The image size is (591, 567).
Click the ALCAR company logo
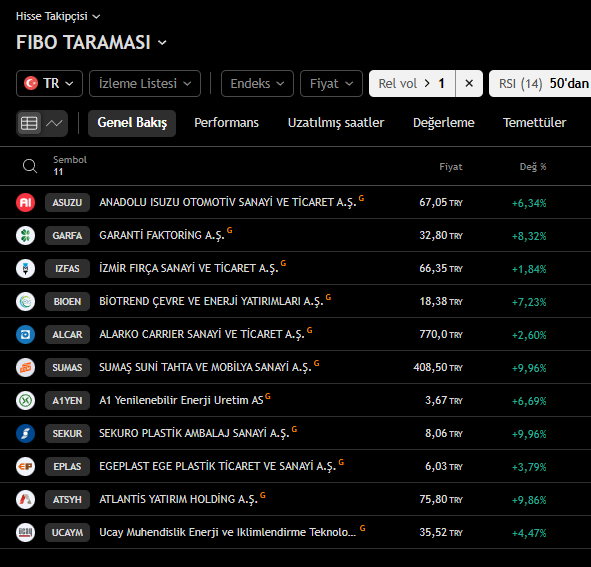click(26, 334)
